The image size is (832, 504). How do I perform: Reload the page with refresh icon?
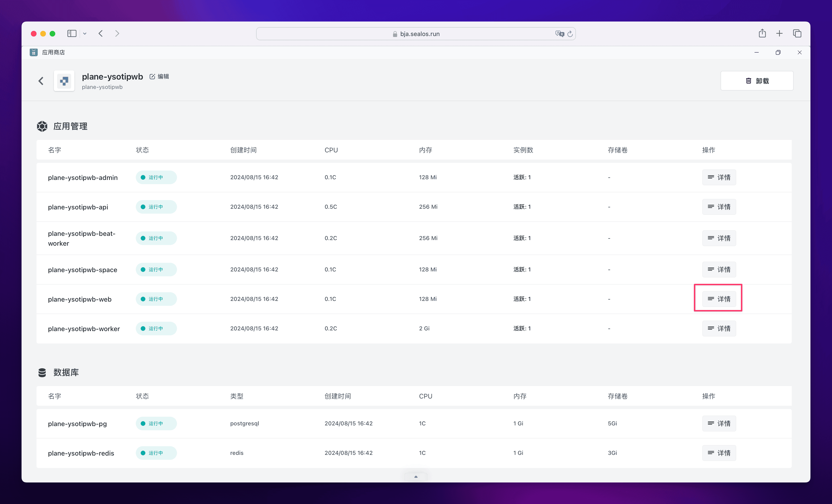click(x=570, y=34)
